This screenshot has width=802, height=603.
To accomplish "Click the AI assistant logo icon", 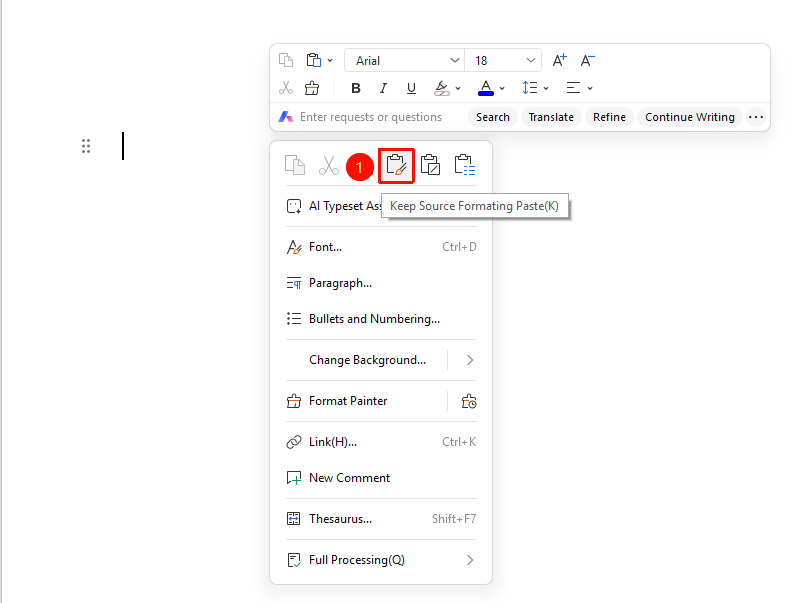I will tap(286, 117).
